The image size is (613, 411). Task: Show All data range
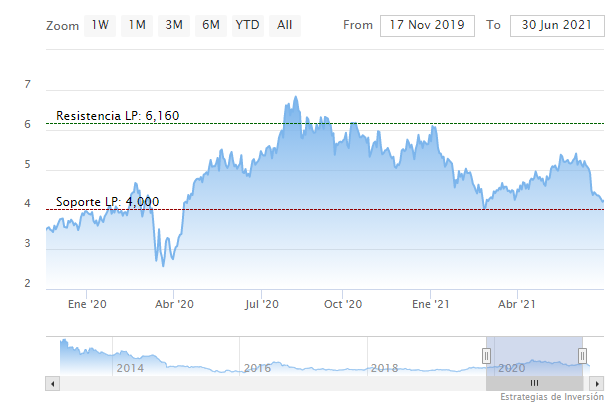coord(285,25)
